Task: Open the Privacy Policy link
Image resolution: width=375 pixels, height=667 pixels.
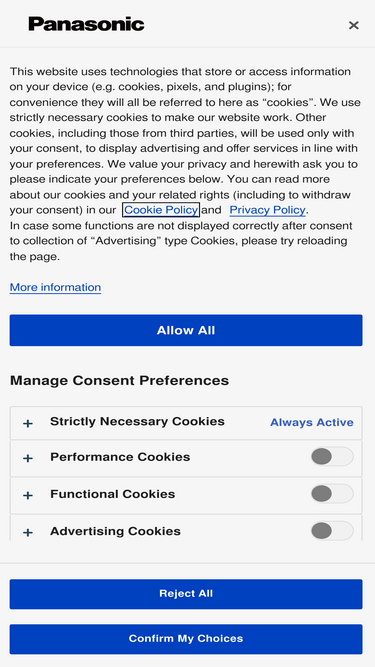Action: pos(267,210)
